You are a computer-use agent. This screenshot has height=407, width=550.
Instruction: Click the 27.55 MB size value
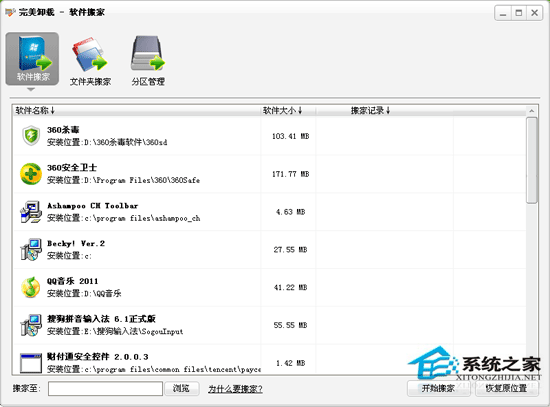(x=290, y=250)
